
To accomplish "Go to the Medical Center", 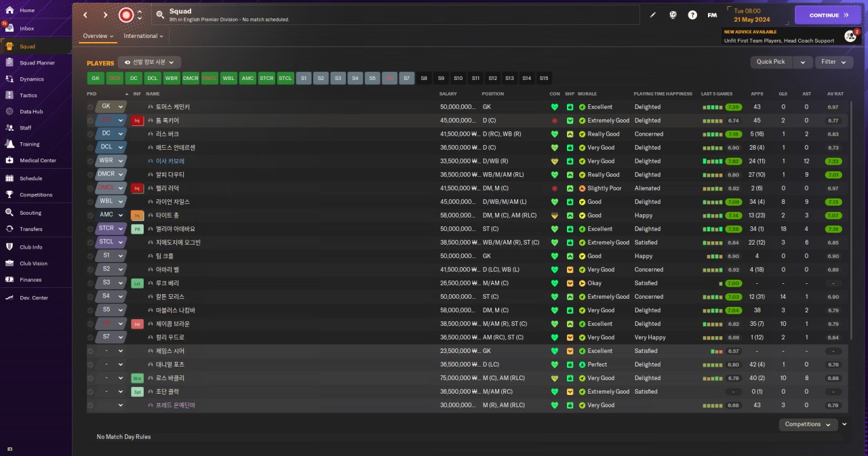I will click(x=37, y=161).
